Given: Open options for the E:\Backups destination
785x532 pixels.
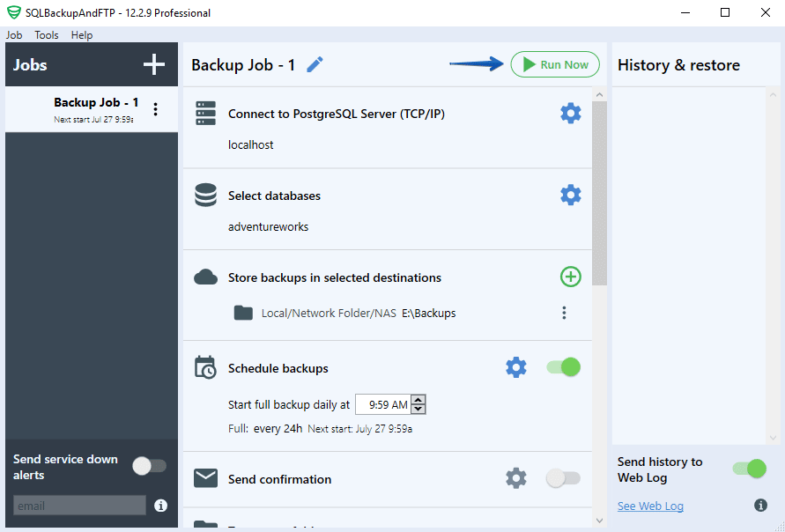Looking at the screenshot, I should (564, 313).
